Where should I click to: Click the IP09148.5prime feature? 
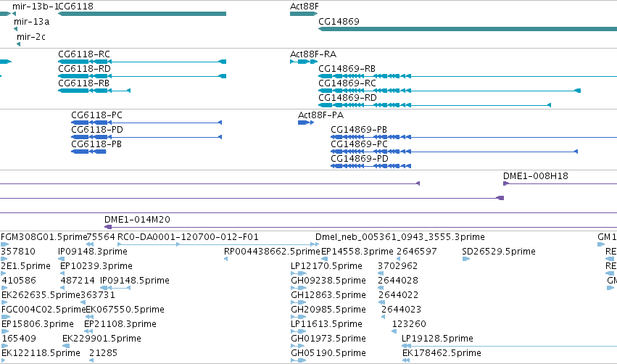click(115, 288)
